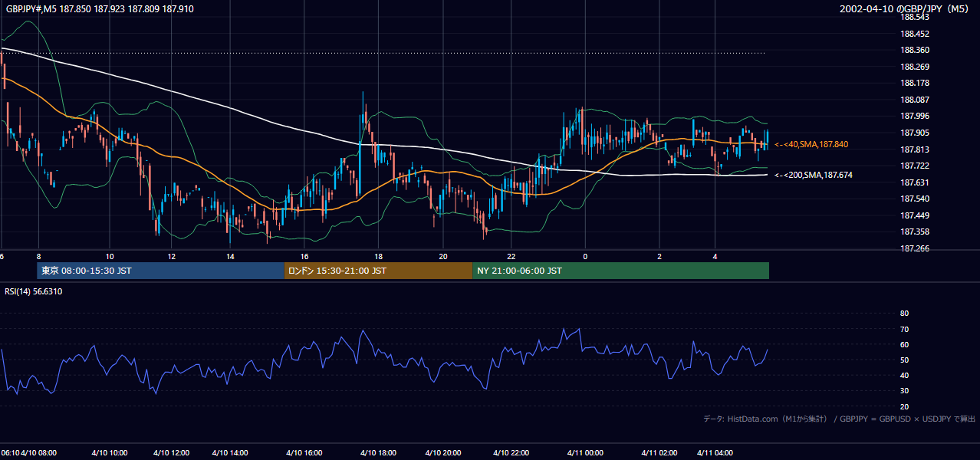Click the <-<200,SMA,187.674 label
980x460 pixels.
pos(813,175)
